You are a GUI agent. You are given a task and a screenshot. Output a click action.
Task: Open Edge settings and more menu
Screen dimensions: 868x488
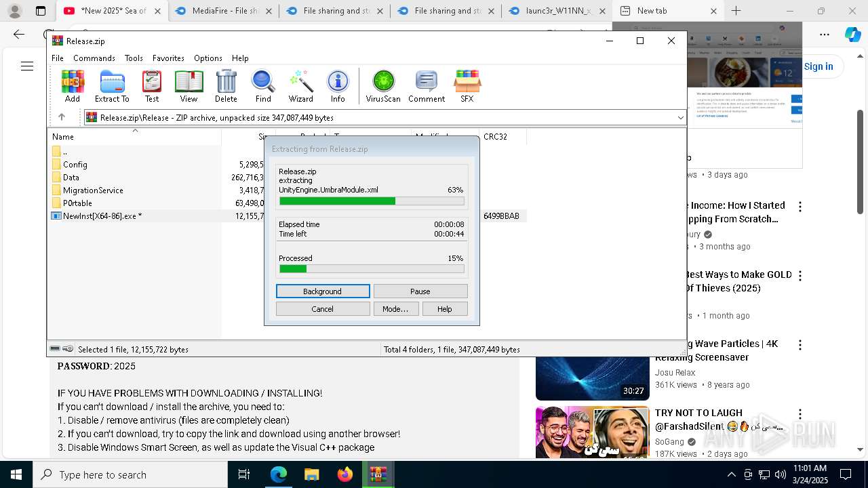pos(825,35)
